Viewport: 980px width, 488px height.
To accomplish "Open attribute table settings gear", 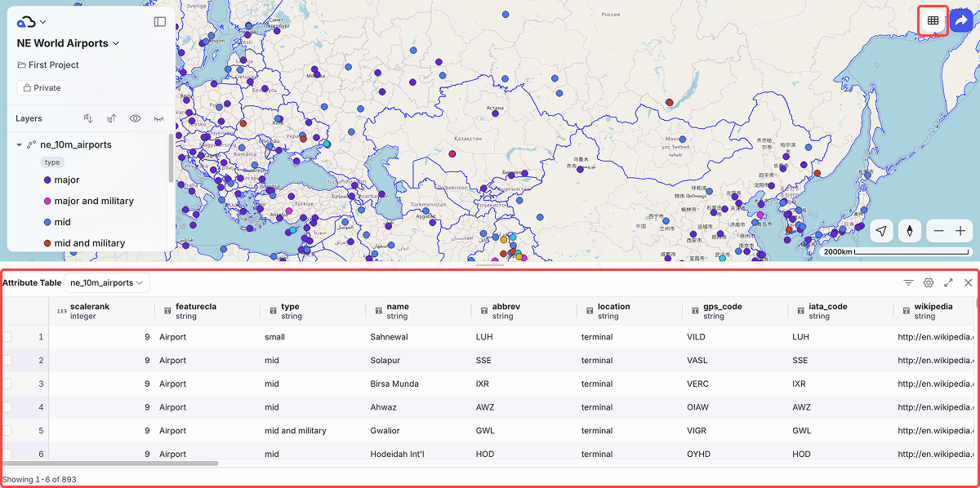I will point(929,282).
